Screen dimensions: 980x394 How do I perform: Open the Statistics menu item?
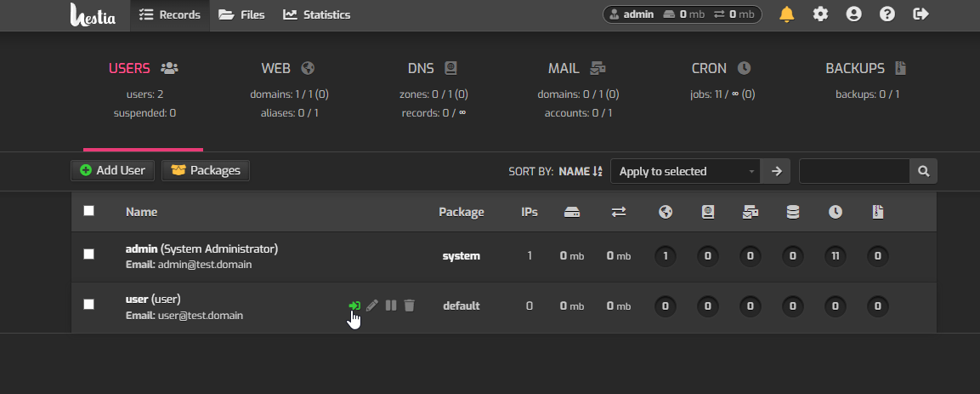pyautogui.click(x=317, y=15)
